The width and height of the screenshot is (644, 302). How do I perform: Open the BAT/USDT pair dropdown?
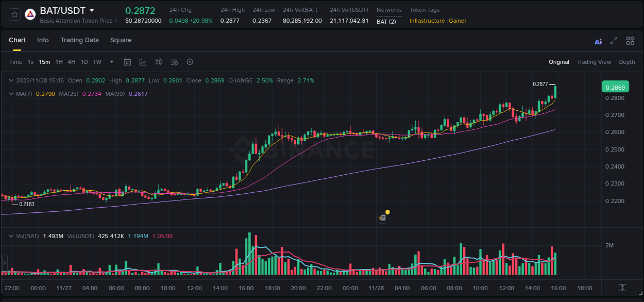91,10
